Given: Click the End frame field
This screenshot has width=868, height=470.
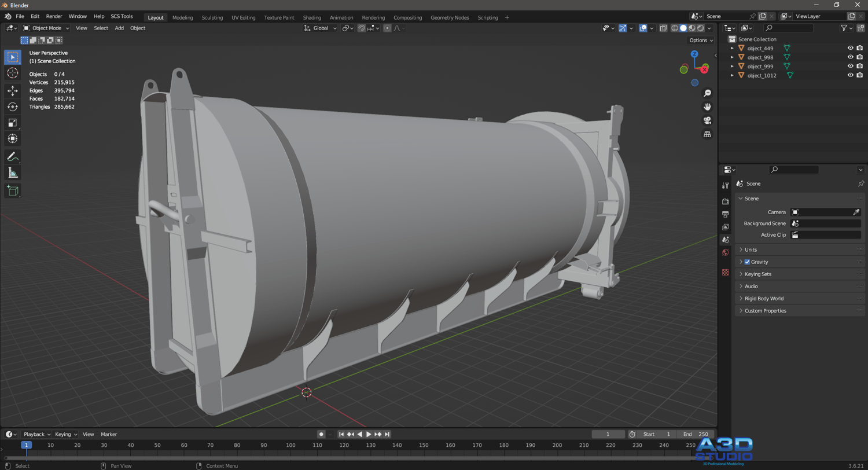Looking at the screenshot, I should click(x=695, y=434).
